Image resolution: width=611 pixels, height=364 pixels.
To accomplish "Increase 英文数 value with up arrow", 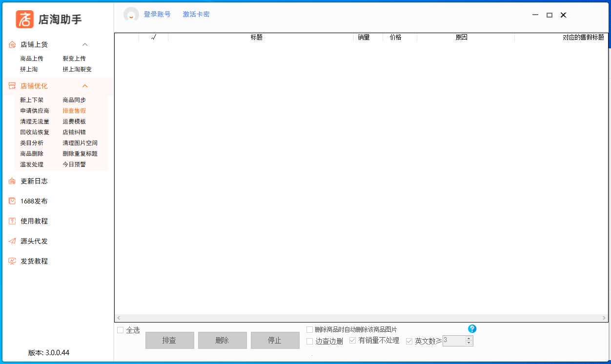I will (469, 338).
